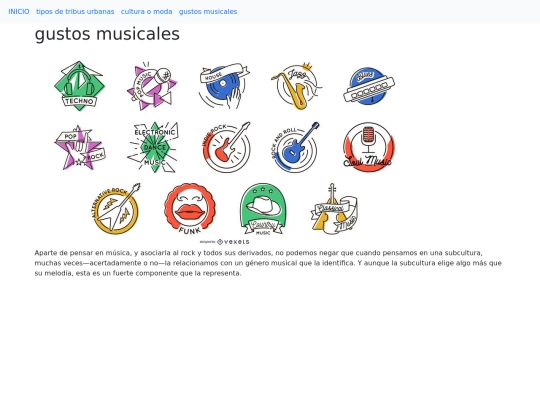Image resolution: width=540 pixels, height=405 pixels.
Task: Select the Country Music cowboy hat badge
Action: coord(263,209)
